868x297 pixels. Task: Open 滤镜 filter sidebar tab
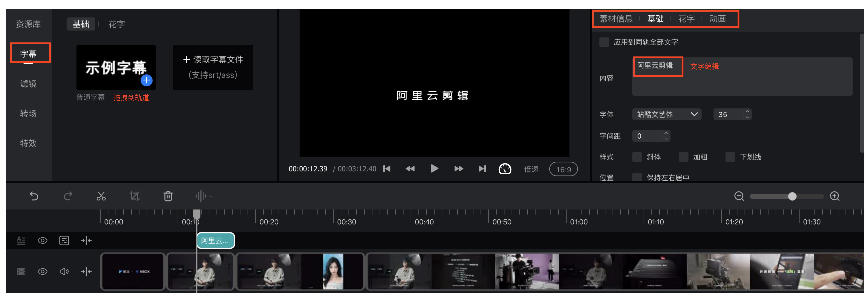[x=28, y=83]
